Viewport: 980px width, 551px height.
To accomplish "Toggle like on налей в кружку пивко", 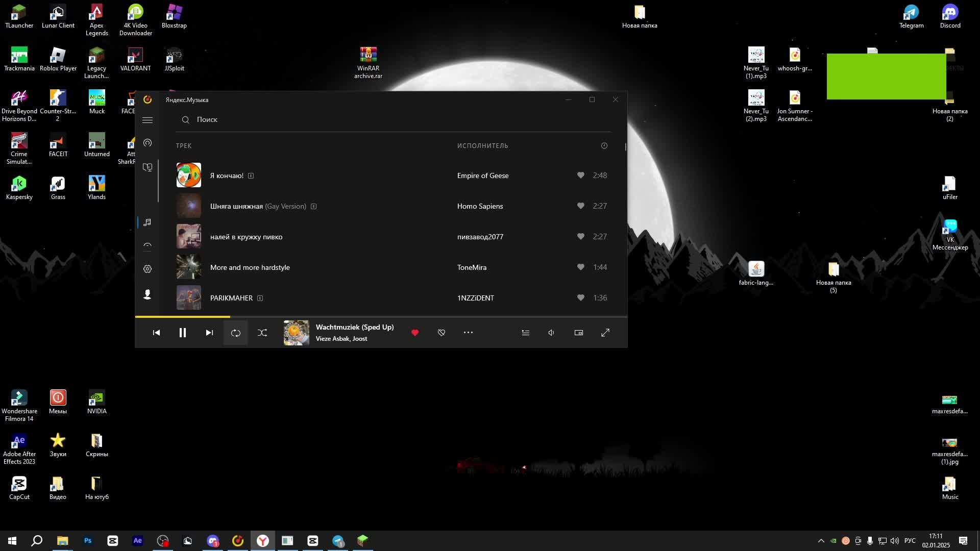I will click(581, 236).
